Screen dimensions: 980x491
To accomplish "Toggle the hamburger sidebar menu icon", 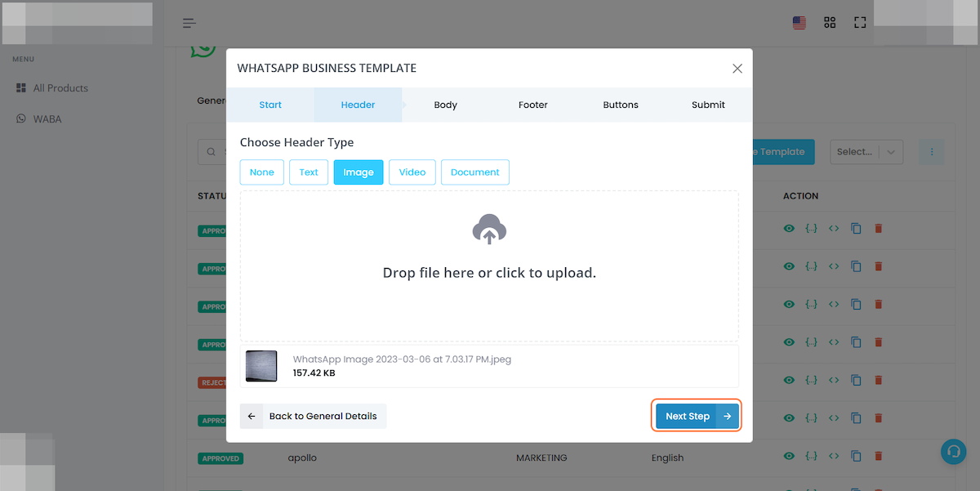I will click(x=189, y=23).
